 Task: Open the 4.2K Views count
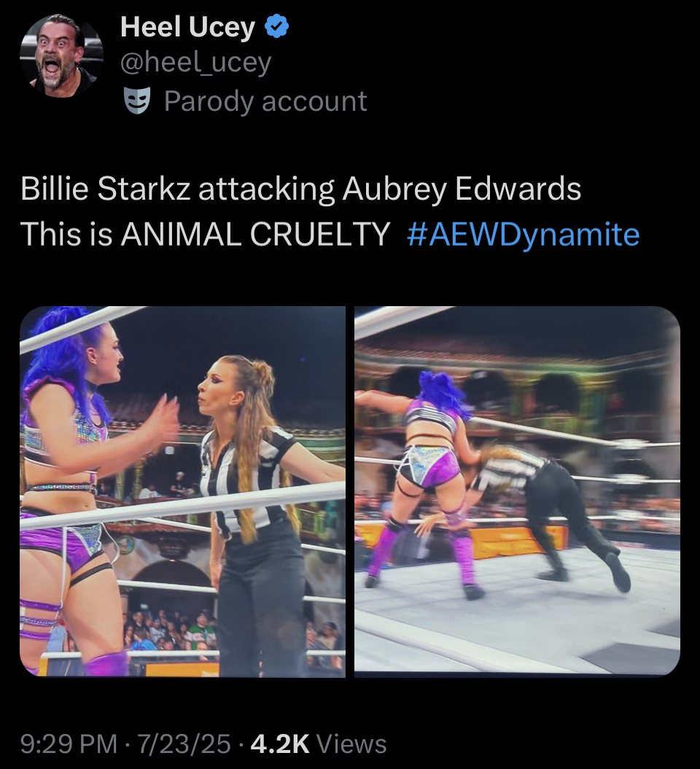[x=319, y=743]
